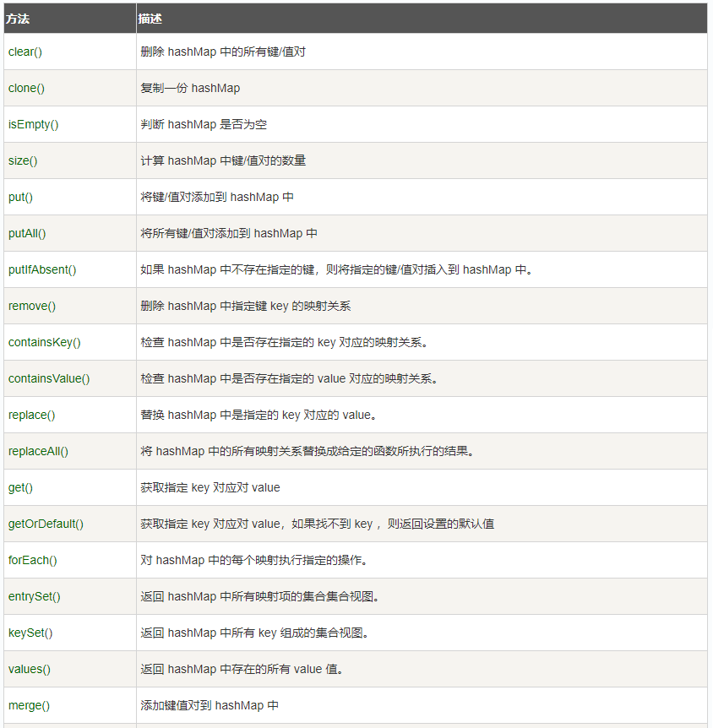Select description '复制一份 hashMap'
Screen dimensions: 713x728
[190, 88]
